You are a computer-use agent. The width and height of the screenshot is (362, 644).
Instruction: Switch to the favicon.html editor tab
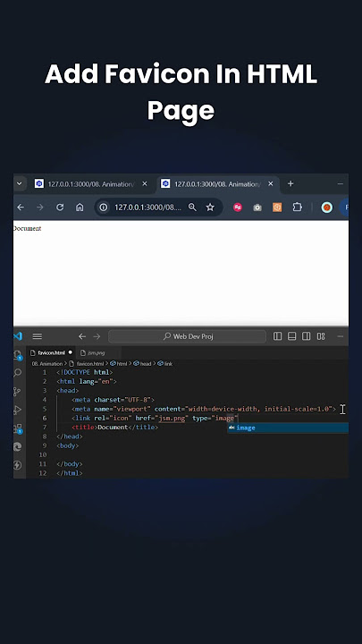click(x=51, y=352)
